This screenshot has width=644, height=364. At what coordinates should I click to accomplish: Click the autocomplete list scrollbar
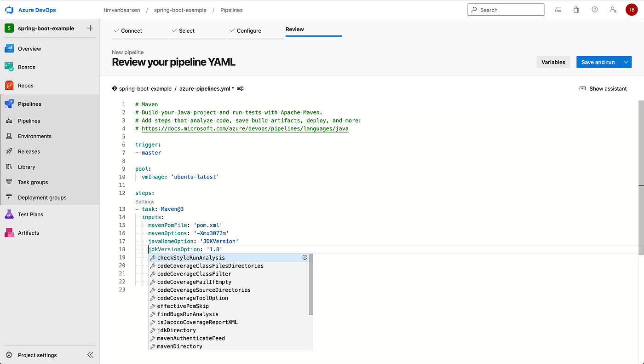311,284
